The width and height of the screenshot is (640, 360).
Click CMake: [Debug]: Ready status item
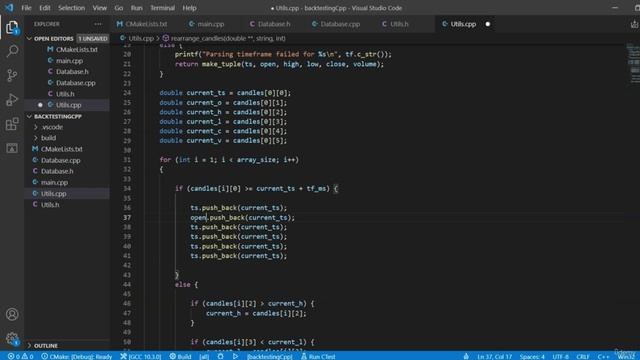77,356
